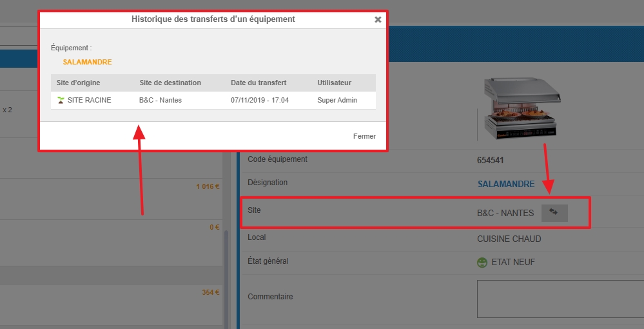The width and height of the screenshot is (644, 329).
Task: Click the 0 € amount
Action: pyautogui.click(x=215, y=227)
